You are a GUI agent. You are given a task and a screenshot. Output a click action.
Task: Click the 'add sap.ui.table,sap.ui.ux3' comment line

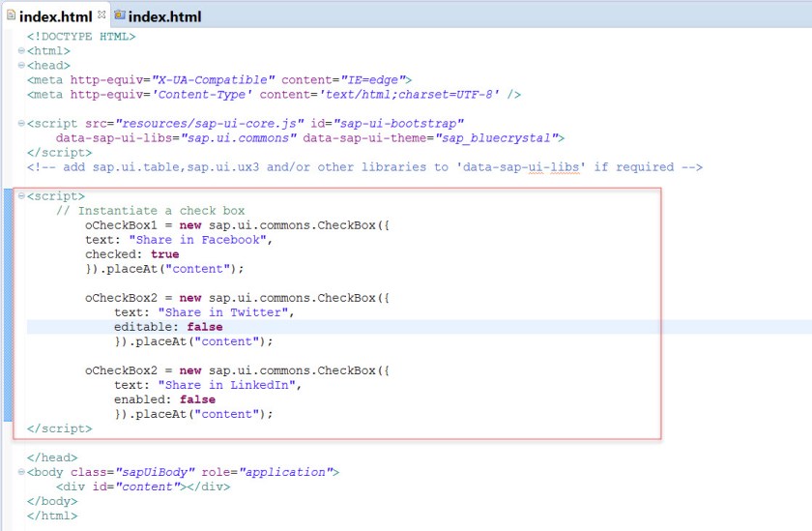click(365, 166)
